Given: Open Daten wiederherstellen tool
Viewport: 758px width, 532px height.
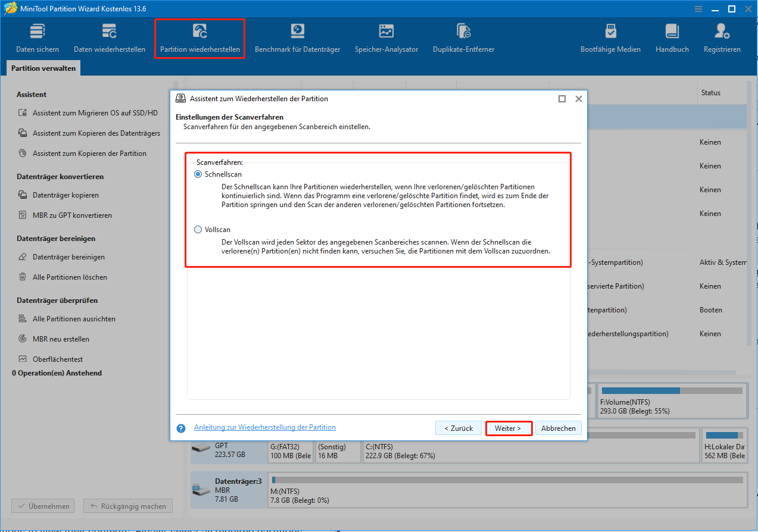Looking at the screenshot, I should click(110, 39).
